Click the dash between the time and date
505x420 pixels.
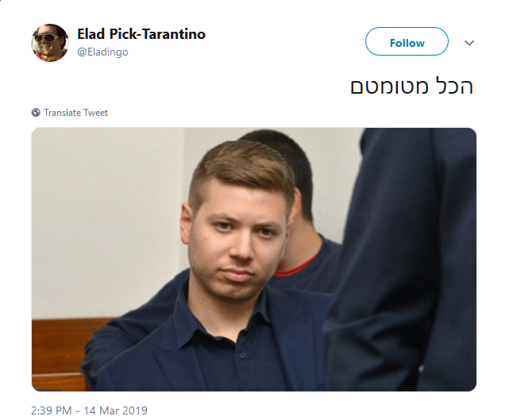(78, 411)
